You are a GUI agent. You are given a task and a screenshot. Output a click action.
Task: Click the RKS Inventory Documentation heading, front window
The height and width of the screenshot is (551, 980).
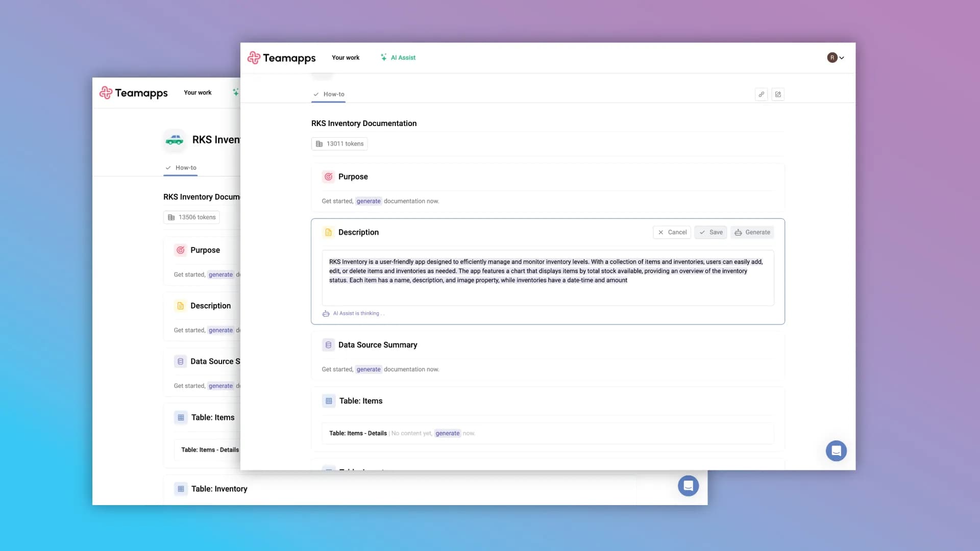[364, 123]
